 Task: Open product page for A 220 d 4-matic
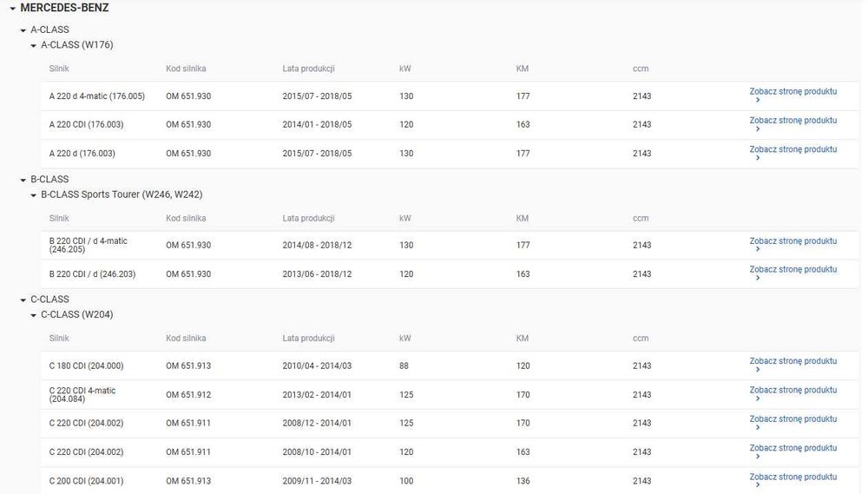(x=792, y=91)
